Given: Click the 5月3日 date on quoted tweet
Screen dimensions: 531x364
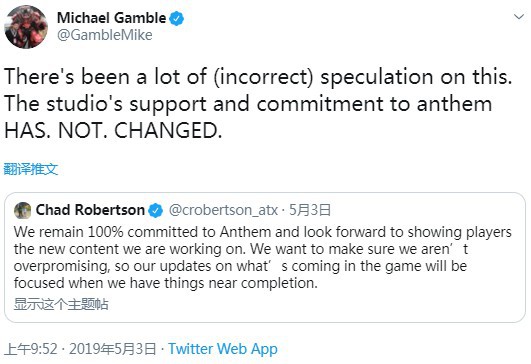Looking at the screenshot, I should coord(310,210).
